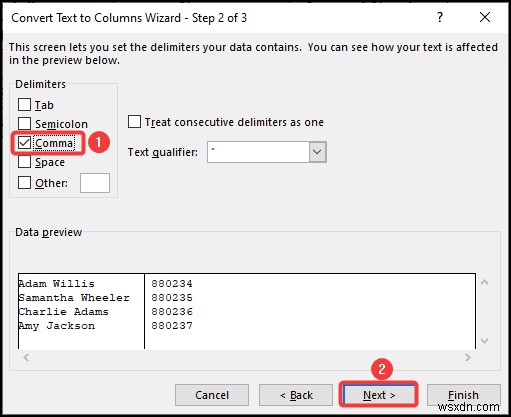This screenshot has width=511, height=417.
Task: Click value 880237 in preview
Action: click(x=172, y=326)
